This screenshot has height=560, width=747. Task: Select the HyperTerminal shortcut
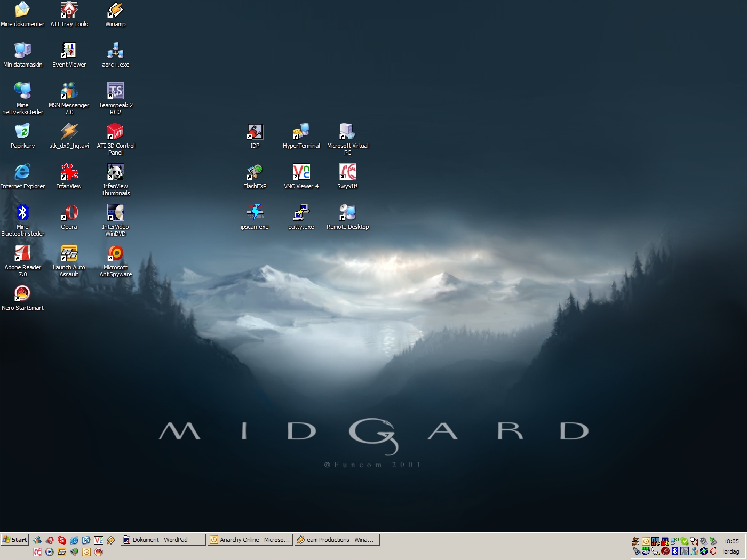click(x=301, y=132)
